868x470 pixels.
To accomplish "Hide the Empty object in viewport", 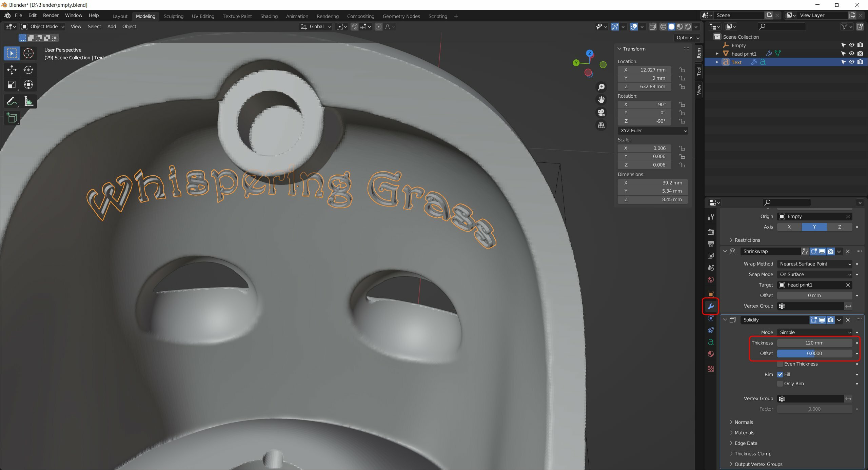I will (852, 45).
